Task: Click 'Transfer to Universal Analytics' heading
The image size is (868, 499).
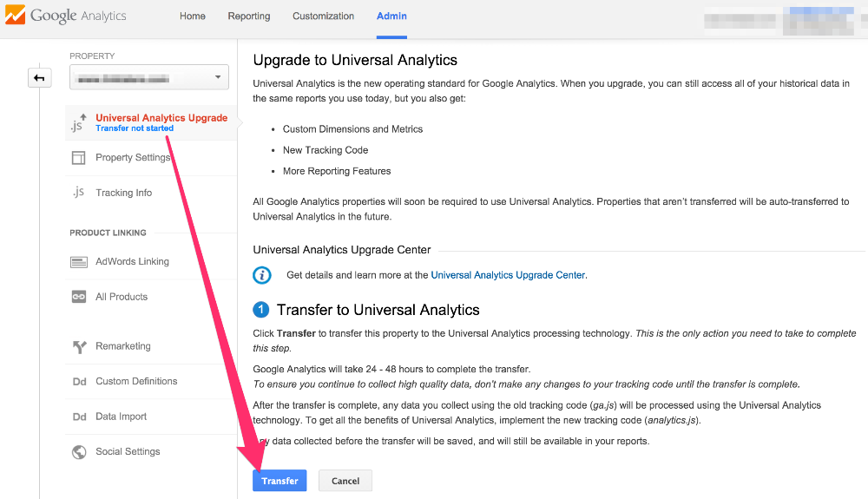Action: [378, 310]
